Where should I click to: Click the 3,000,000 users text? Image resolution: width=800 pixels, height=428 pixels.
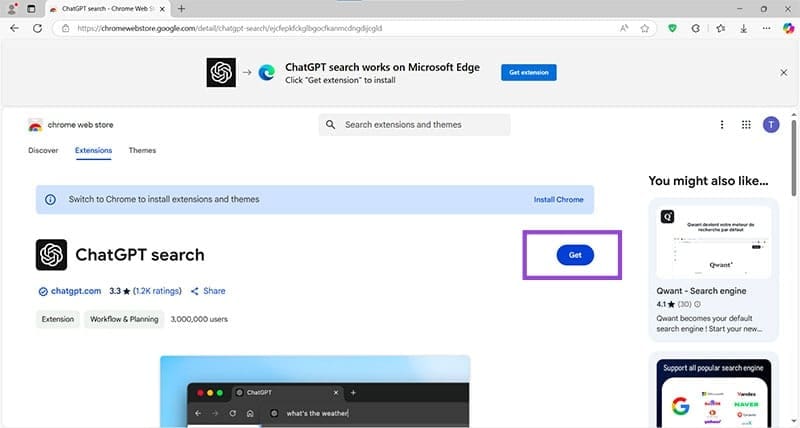pyautogui.click(x=199, y=319)
